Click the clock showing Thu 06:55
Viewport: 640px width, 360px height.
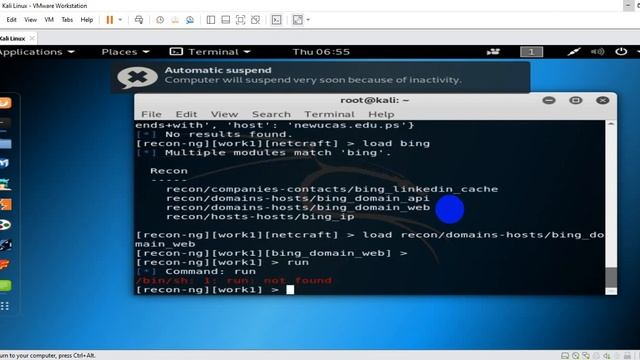pos(321,52)
